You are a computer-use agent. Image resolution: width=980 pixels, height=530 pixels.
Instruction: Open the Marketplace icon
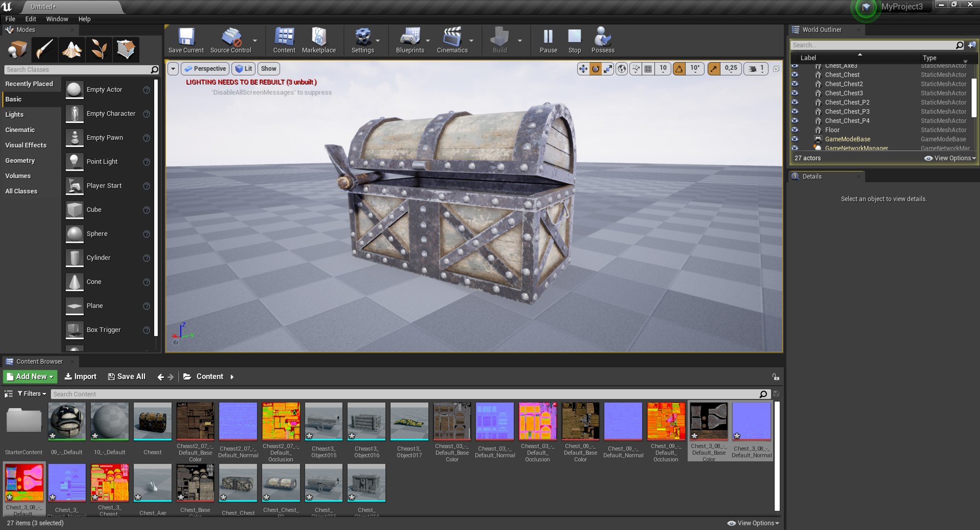(319, 40)
